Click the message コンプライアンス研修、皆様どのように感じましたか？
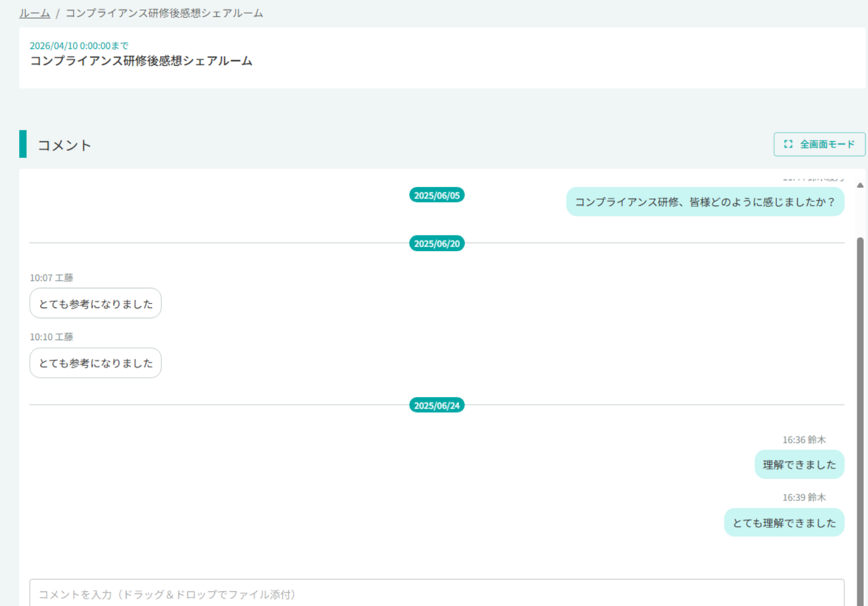 pyautogui.click(x=705, y=202)
